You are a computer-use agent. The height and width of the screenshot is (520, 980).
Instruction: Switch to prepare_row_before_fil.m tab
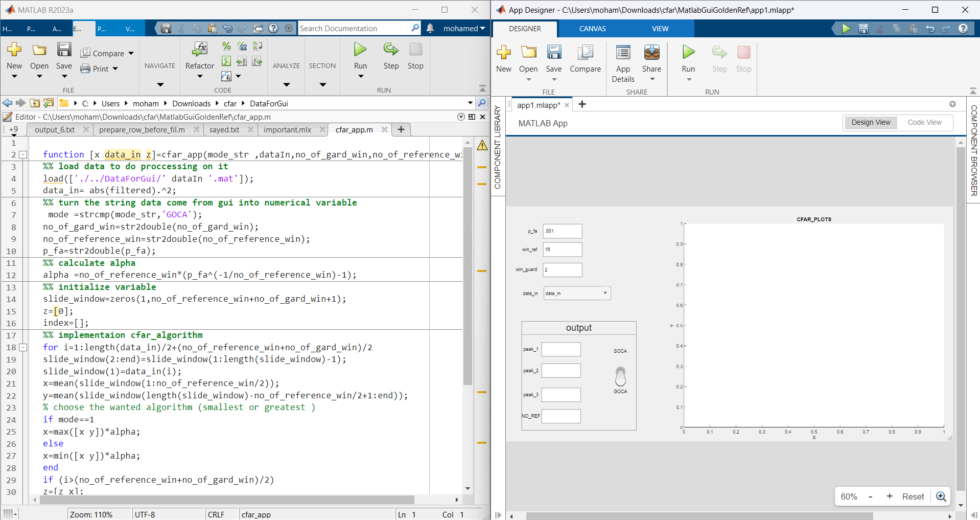click(x=142, y=130)
